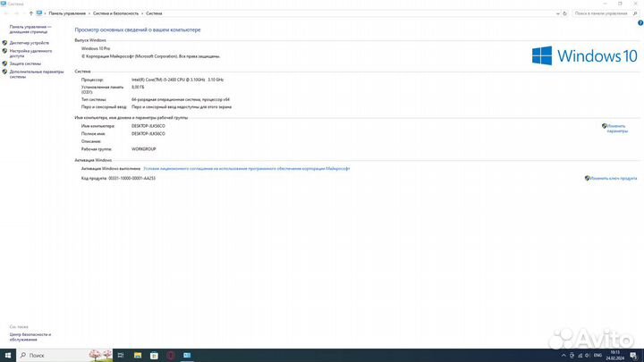Click the Защита системы sidebar link
This screenshot has width=644, height=362.
click(25, 63)
